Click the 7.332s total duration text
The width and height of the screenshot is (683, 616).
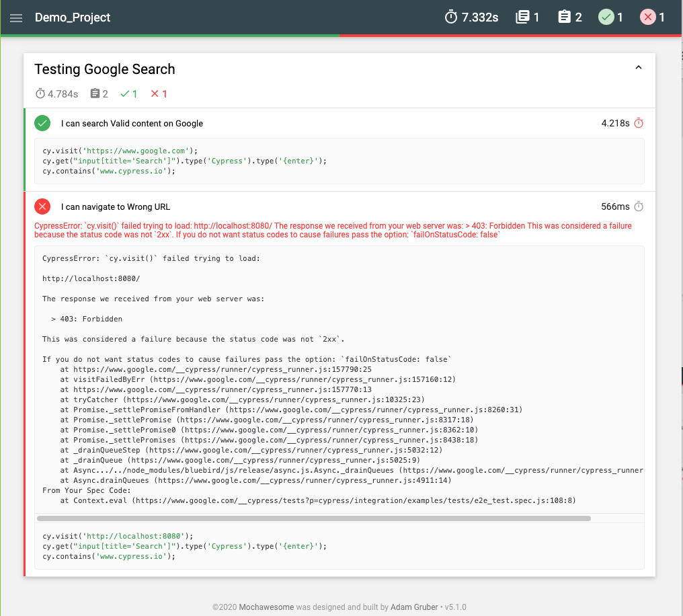479,17
